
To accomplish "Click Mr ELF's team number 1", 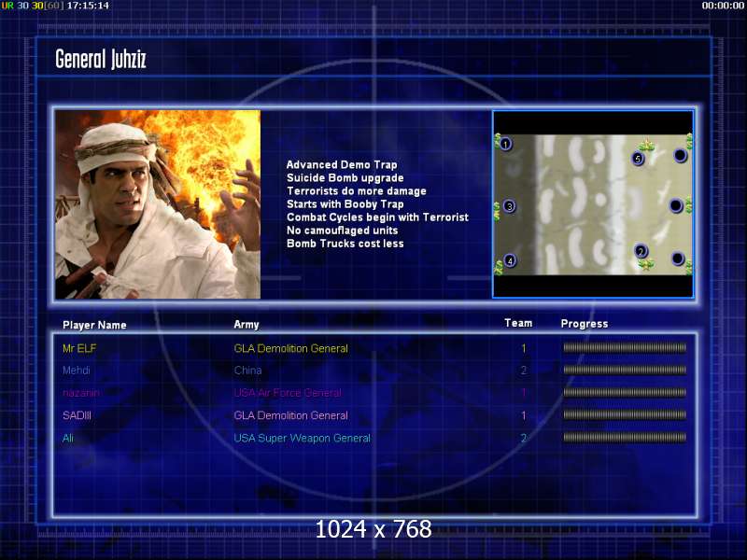I will click(x=524, y=348).
